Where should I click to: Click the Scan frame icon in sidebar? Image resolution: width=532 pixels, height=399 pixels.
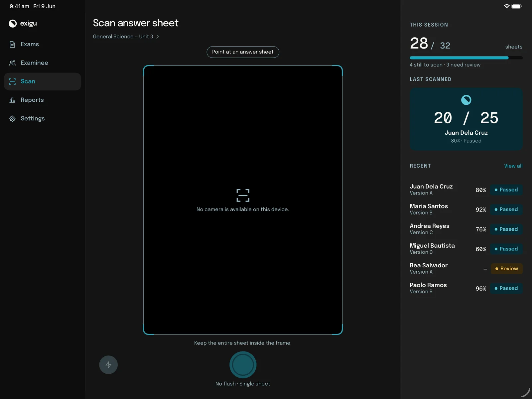click(x=12, y=81)
